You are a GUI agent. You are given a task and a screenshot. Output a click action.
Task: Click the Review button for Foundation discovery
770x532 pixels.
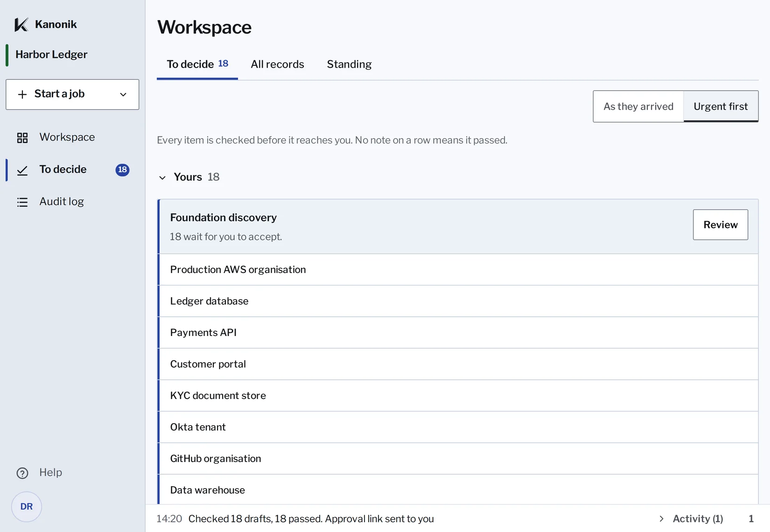pos(721,225)
